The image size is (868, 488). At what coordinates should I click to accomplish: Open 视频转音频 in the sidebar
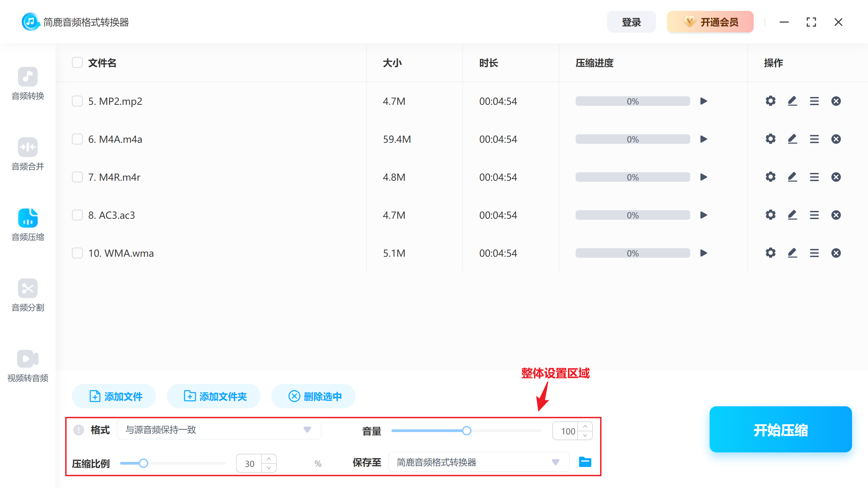point(28,366)
